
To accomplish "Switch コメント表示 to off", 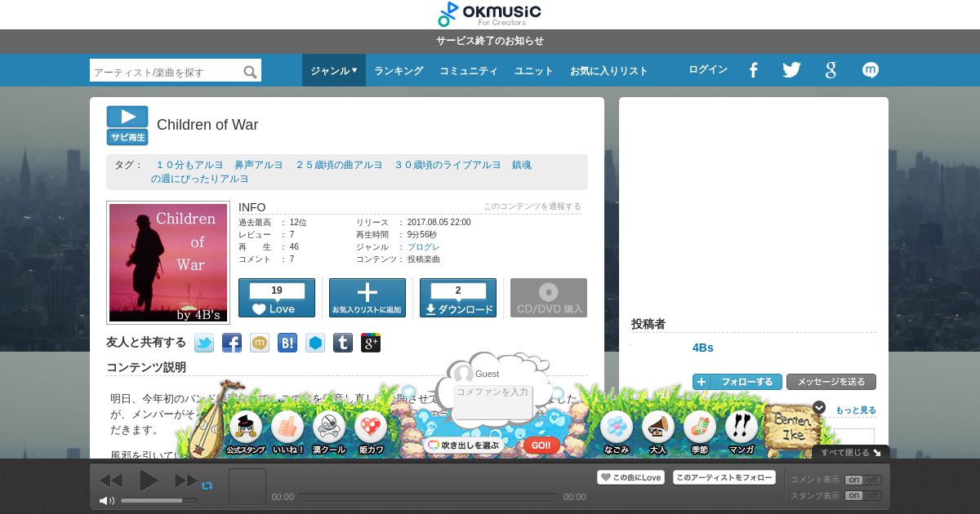I will click(872, 480).
